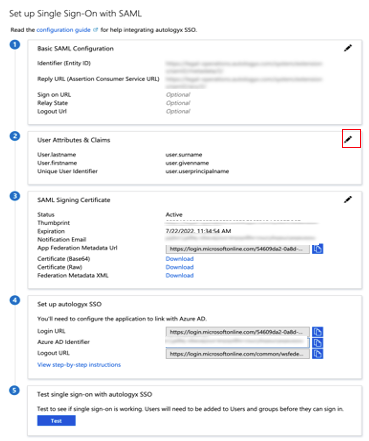Click the 'user.userprincipalname' value
369x441 pixels.
[197, 171]
